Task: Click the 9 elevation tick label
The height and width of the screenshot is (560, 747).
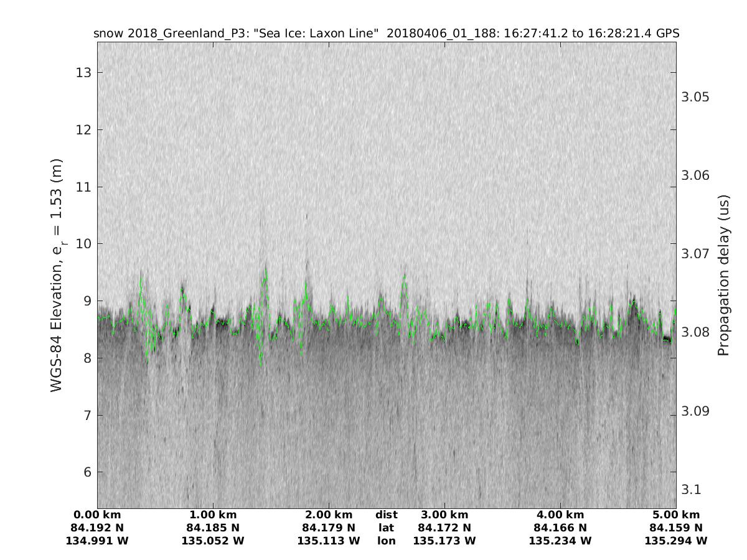Action: pos(87,301)
